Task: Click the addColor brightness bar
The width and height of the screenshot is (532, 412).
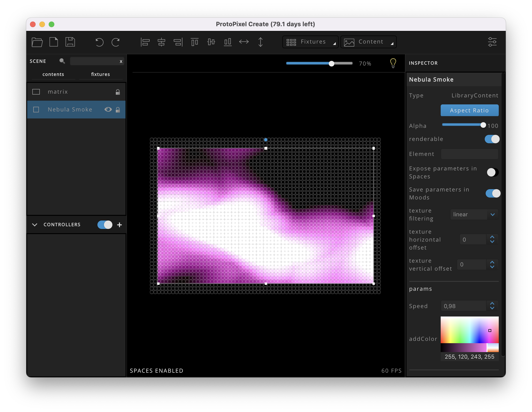Action: (x=463, y=347)
